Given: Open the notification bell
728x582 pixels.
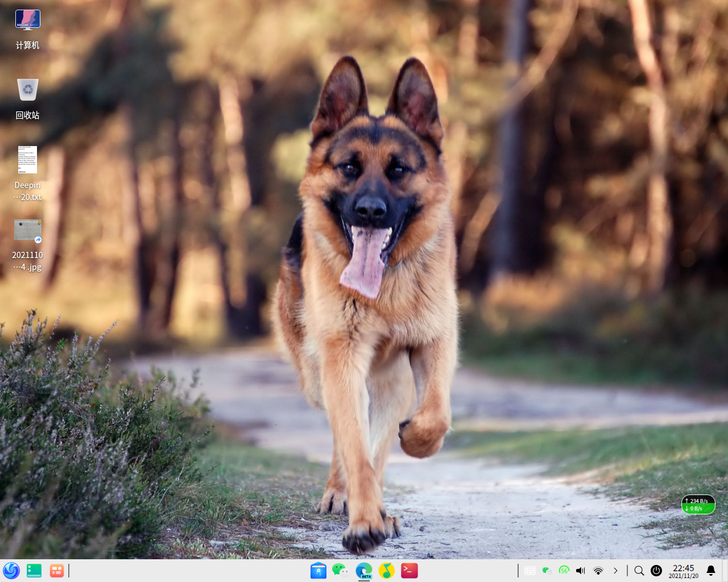Looking at the screenshot, I should click(711, 571).
